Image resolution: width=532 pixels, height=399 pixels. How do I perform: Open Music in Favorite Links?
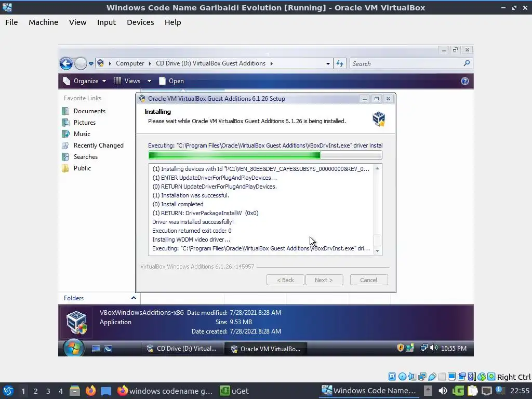tap(76, 134)
